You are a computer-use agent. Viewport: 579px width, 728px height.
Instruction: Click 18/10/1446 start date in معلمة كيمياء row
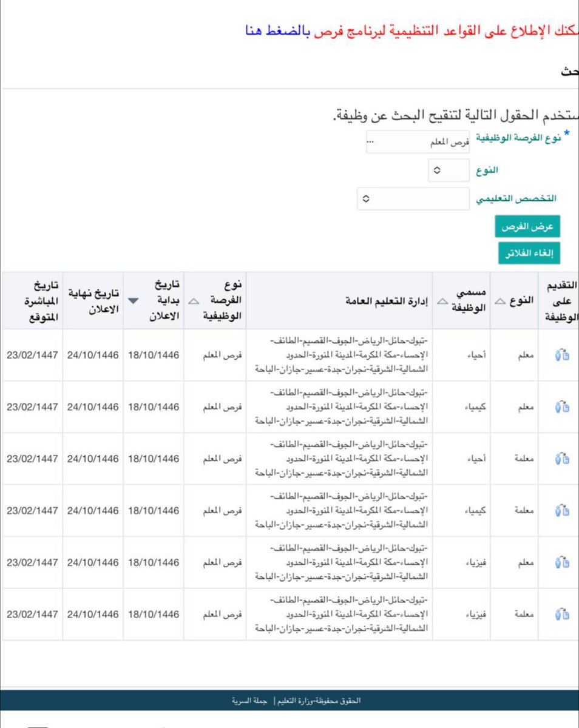[154, 511]
